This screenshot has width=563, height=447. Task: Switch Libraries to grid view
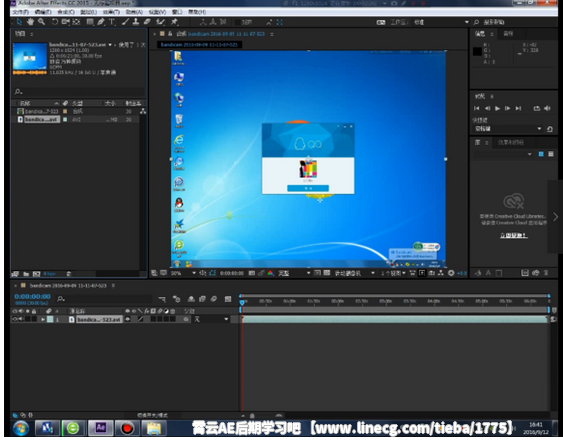541,154
